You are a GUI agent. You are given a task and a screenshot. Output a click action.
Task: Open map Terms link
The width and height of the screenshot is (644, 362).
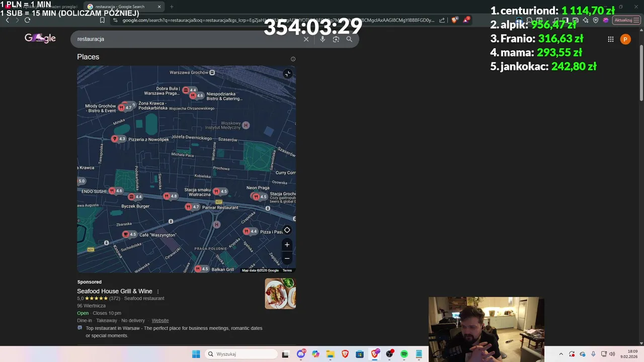[x=287, y=270]
